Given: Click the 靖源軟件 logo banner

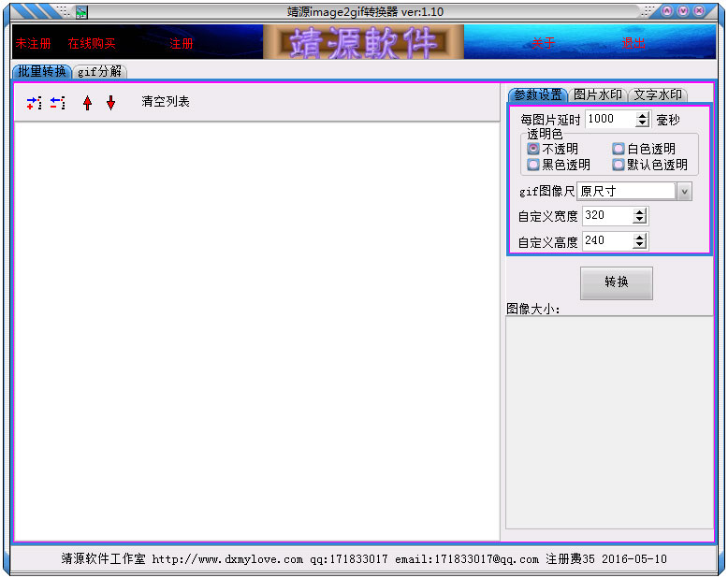Looking at the screenshot, I should coord(364,42).
